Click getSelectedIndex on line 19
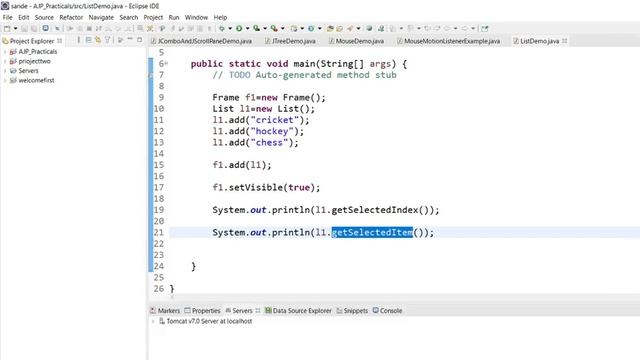640x360 pixels. (x=375, y=210)
